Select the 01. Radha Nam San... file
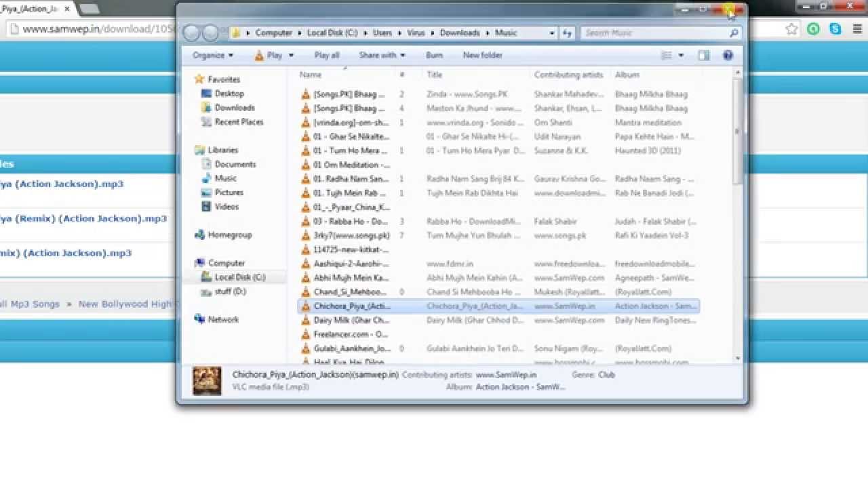The image size is (868, 488). (351, 179)
